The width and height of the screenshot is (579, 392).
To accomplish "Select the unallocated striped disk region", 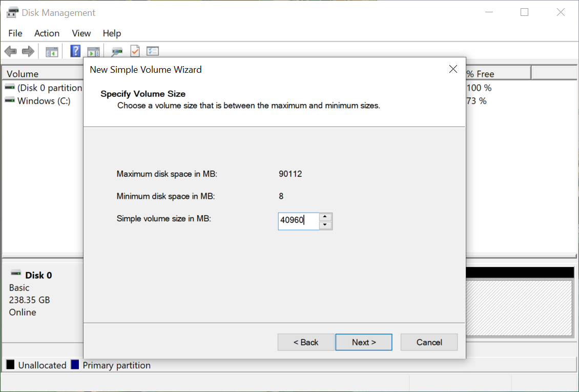I will [519, 308].
